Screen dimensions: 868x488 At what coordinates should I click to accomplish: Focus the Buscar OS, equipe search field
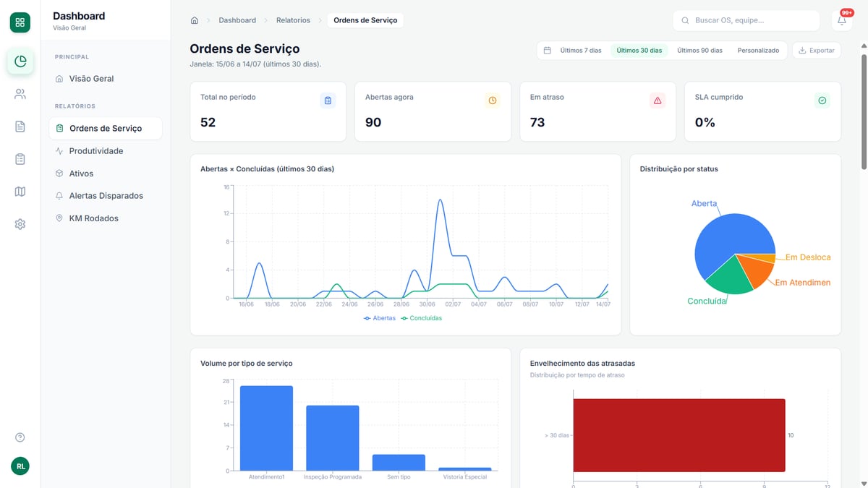tap(746, 20)
